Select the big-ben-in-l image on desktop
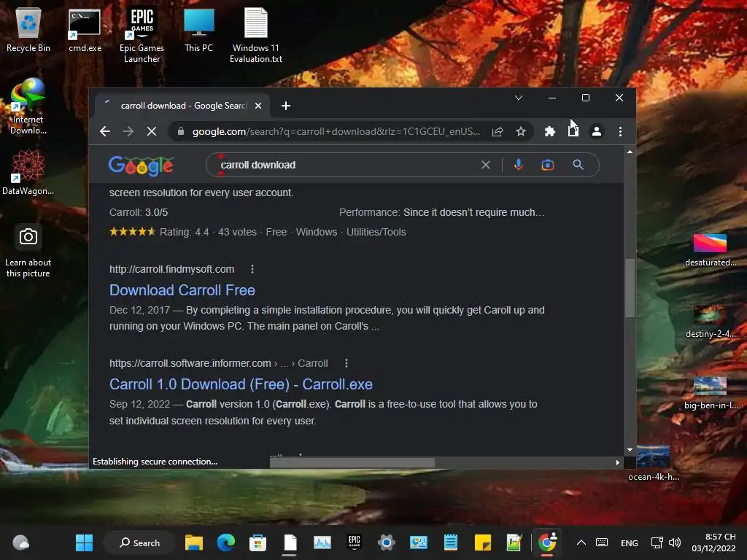Viewport: 747px width, 560px height. [x=711, y=393]
